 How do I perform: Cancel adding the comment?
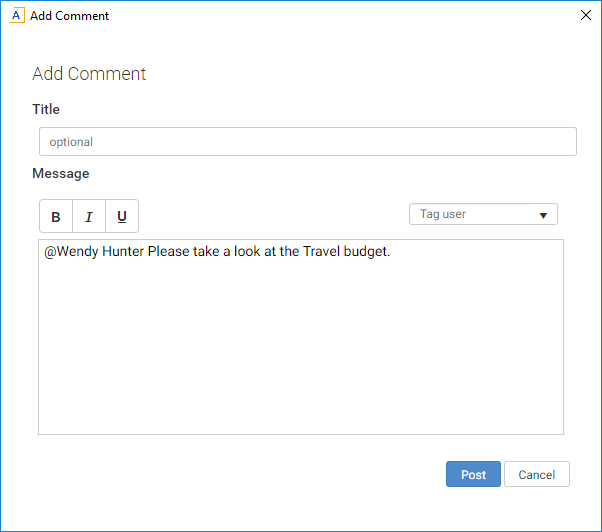point(536,474)
